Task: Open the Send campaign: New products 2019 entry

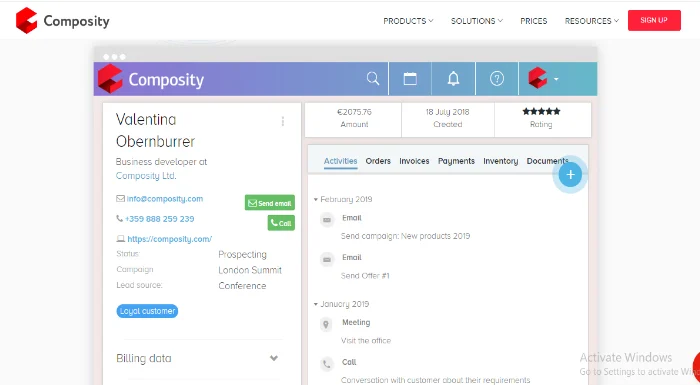Action: [405, 236]
